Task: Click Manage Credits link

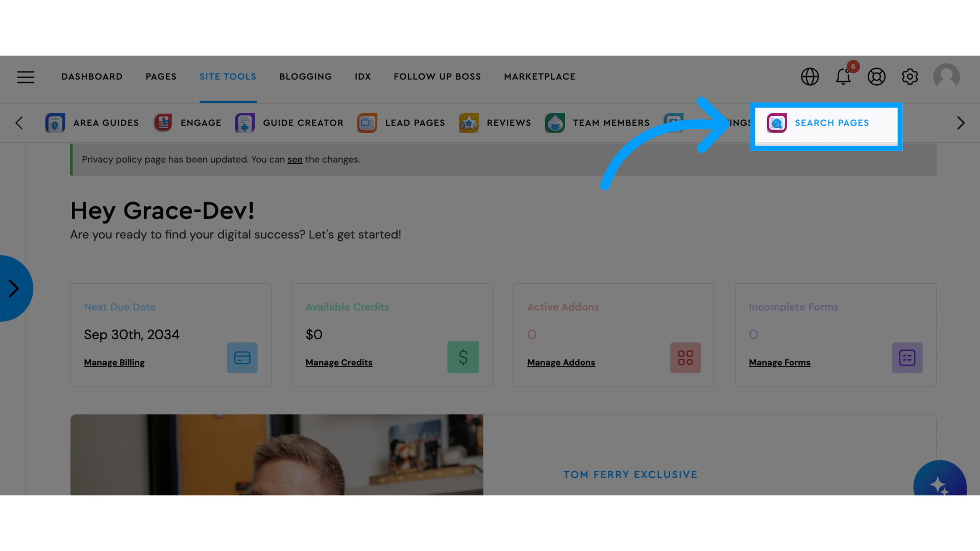Action: tap(339, 363)
